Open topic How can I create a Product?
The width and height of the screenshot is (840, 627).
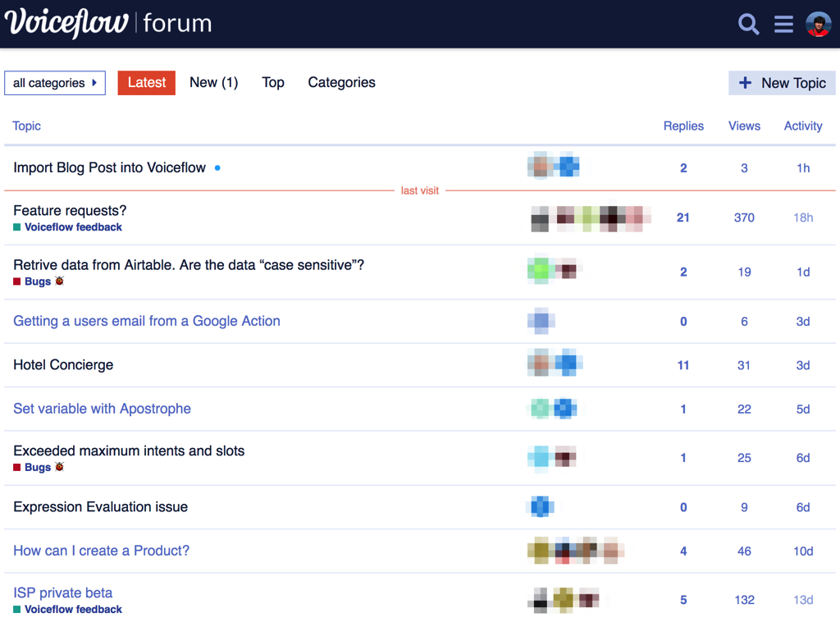pyautogui.click(x=101, y=551)
